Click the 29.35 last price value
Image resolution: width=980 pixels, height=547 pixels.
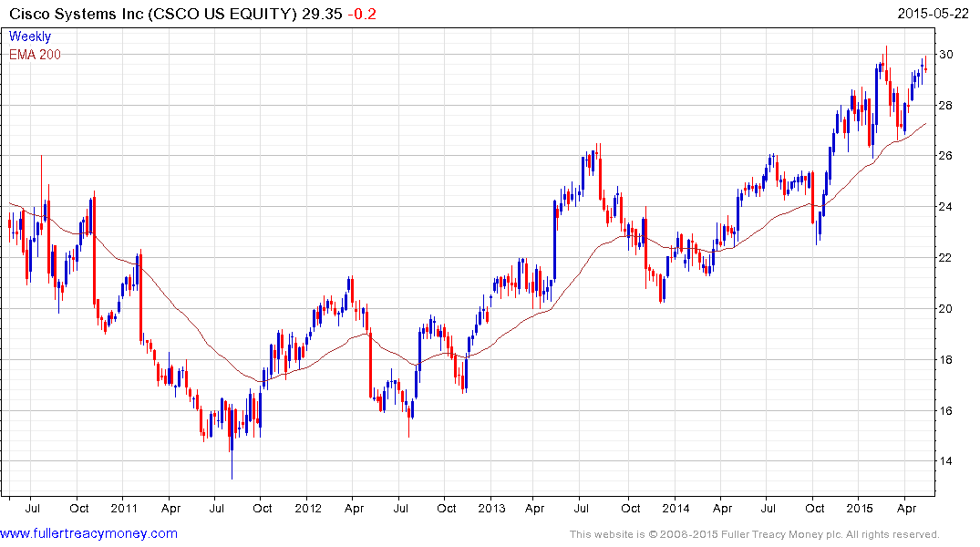tap(322, 14)
